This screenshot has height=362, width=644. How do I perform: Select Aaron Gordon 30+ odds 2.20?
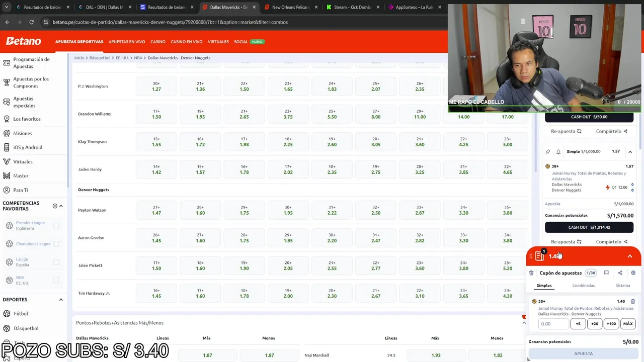[332, 238]
